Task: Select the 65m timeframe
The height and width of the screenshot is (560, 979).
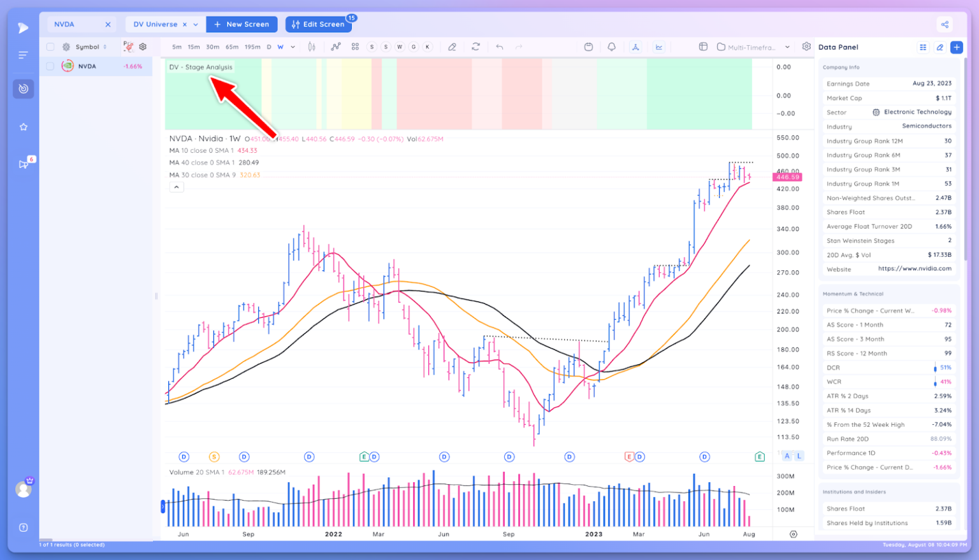Action: click(232, 47)
